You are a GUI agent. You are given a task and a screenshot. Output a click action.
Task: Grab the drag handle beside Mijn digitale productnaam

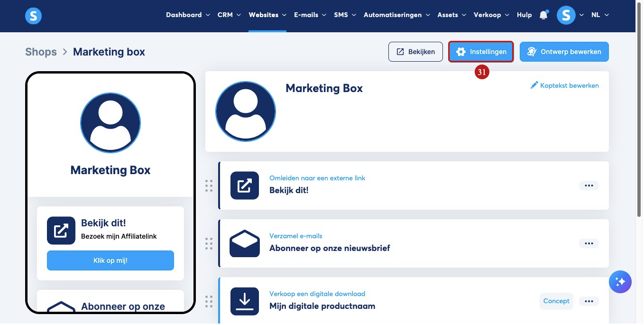pyautogui.click(x=209, y=301)
